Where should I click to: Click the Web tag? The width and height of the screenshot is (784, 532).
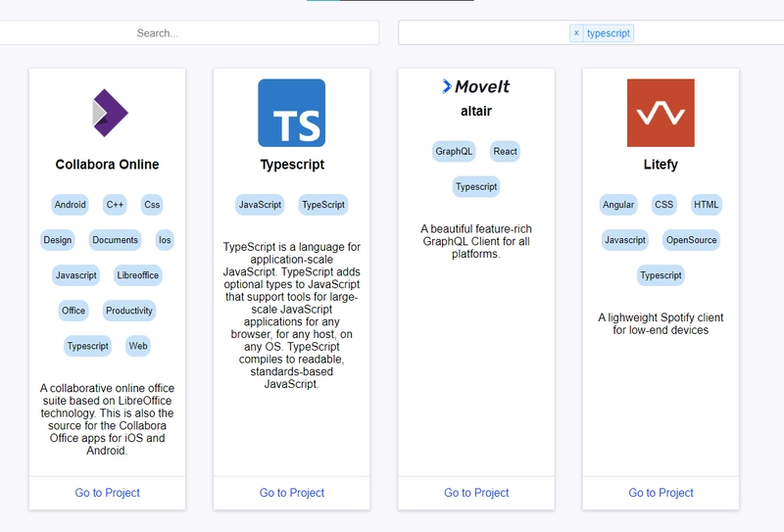(x=138, y=346)
